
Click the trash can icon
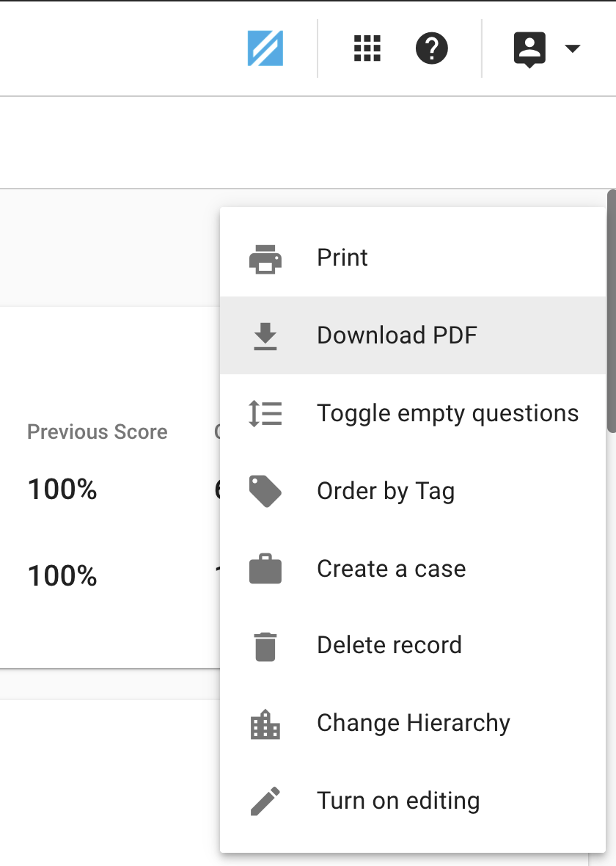pos(265,647)
